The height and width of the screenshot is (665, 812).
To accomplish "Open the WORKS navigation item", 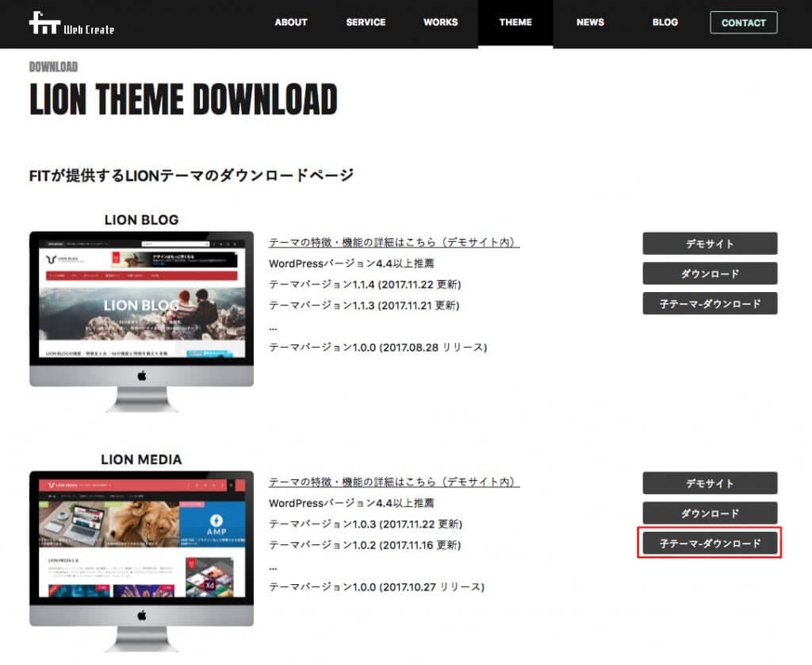I will point(441,22).
